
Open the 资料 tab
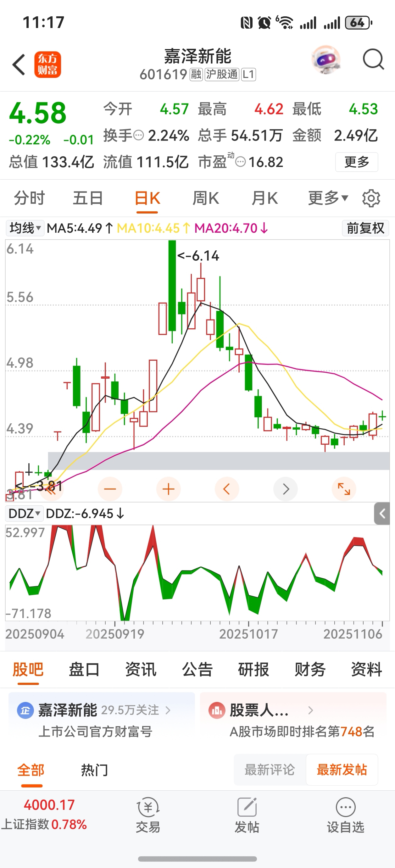pos(367,669)
